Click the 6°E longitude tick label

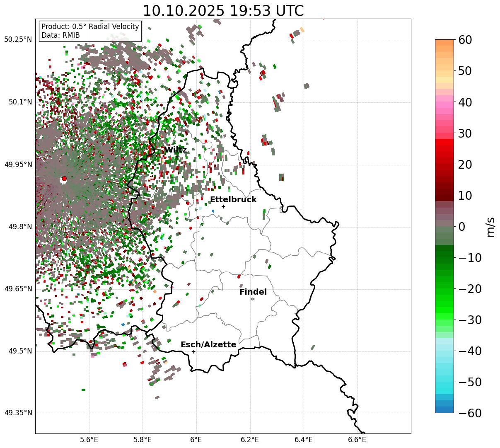(x=196, y=440)
